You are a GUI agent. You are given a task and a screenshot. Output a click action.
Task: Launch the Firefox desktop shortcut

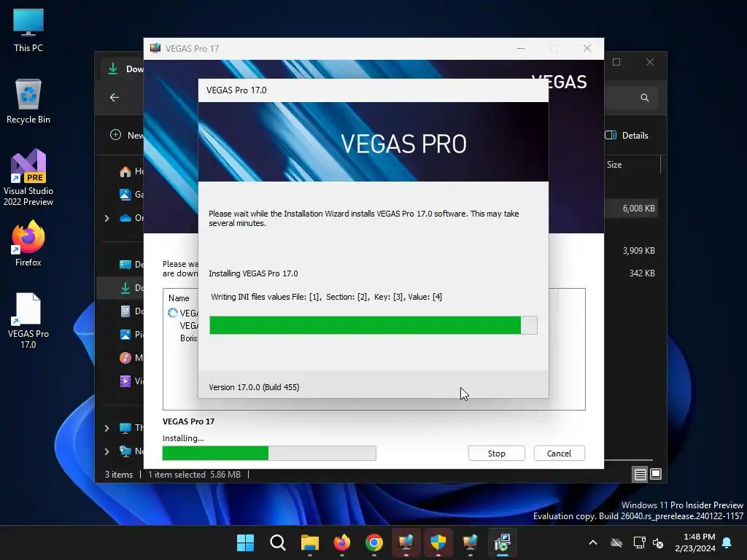tap(28, 244)
